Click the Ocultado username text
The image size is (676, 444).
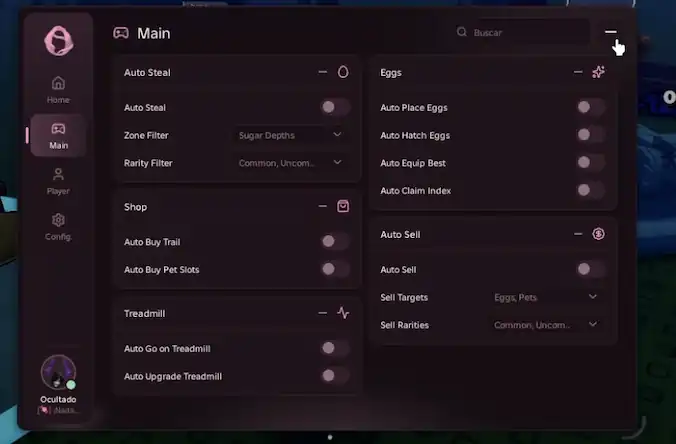click(x=58, y=399)
